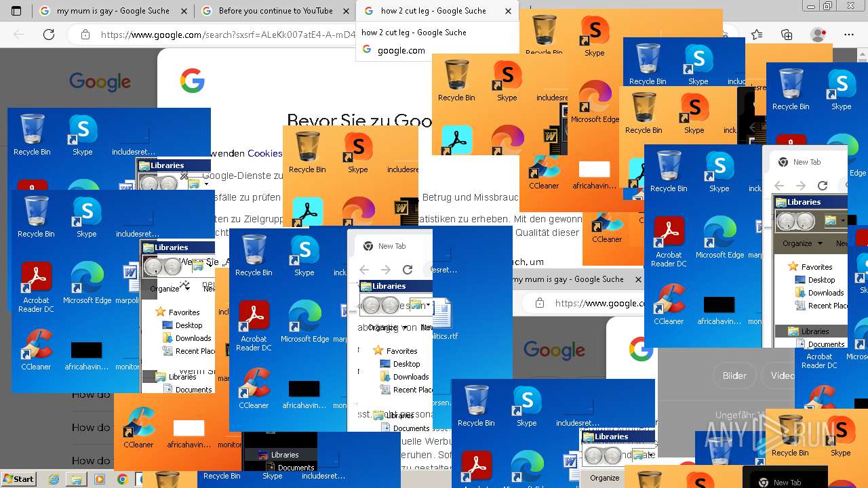The image size is (868, 488).
Task: Reload page using Edge address bar refresh icon
Action: (x=48, y=35)
